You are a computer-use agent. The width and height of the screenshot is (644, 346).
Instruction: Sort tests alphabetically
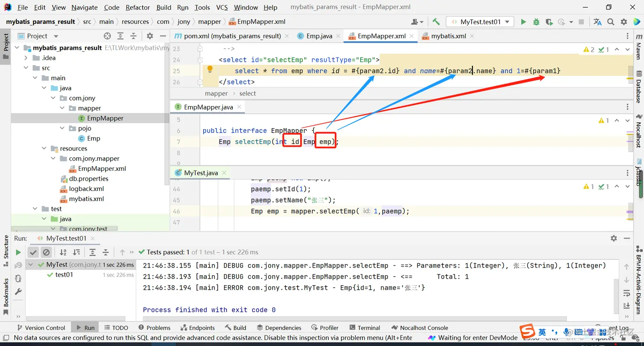63,252
